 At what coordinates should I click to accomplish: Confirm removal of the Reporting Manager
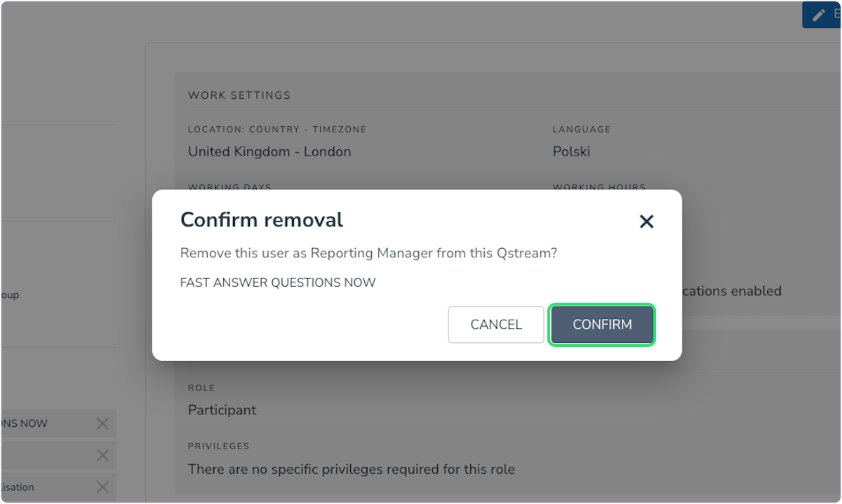tap(602, 325)
